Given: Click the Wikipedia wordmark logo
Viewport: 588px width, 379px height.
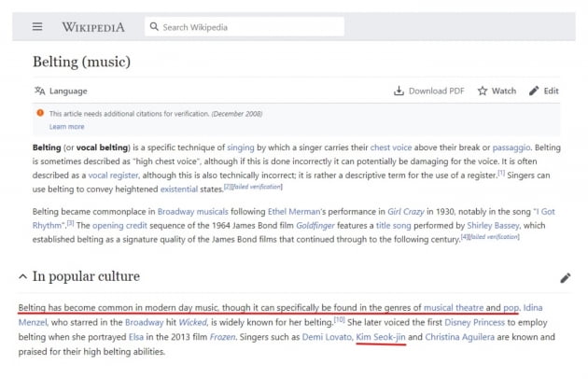Looking at the screenshot, I should (x=93, y=27).
